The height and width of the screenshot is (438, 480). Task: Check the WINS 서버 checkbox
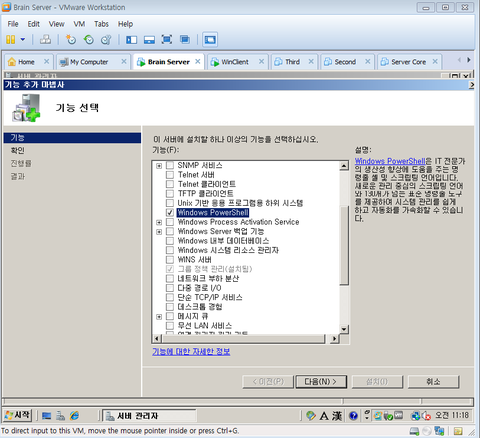[170, 260]
